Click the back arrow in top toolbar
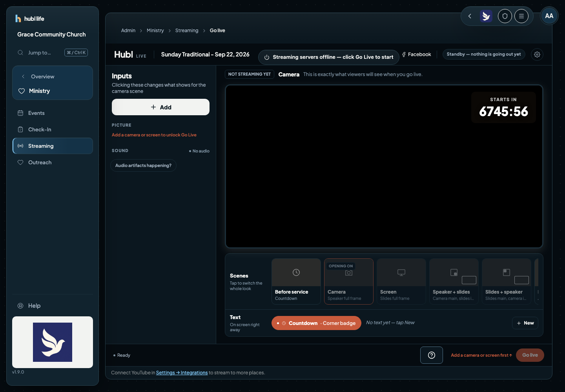Screen dimensions: 565x392 pos(470,16)
